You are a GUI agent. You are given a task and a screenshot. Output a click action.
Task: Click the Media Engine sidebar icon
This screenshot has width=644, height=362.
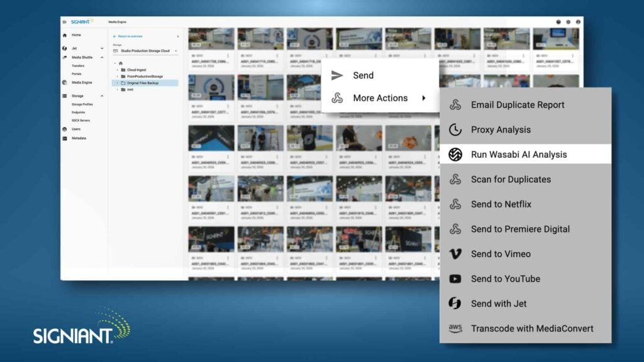coord(65,82)
